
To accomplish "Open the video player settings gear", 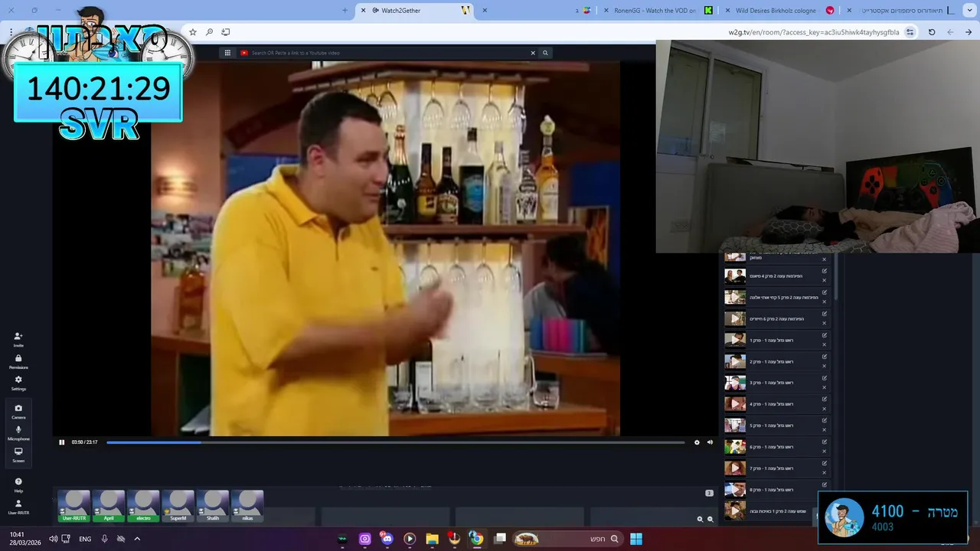I will click(697, 442).
